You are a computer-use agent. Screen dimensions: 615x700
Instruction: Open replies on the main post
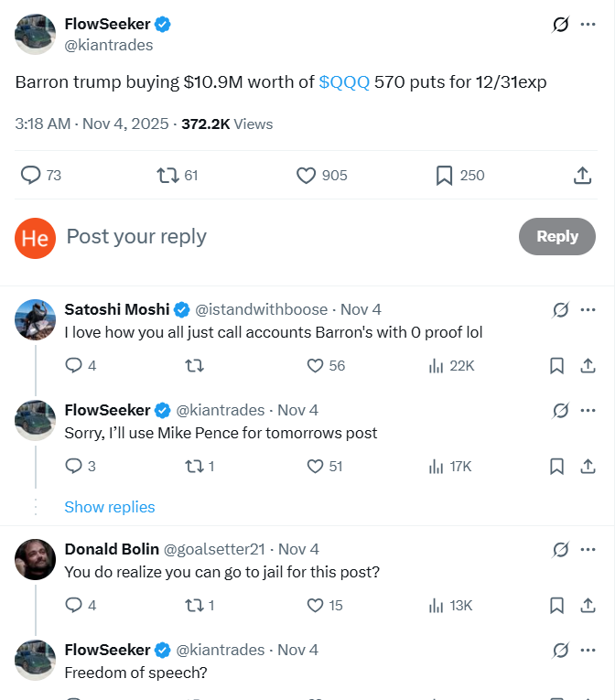[31, 175]
